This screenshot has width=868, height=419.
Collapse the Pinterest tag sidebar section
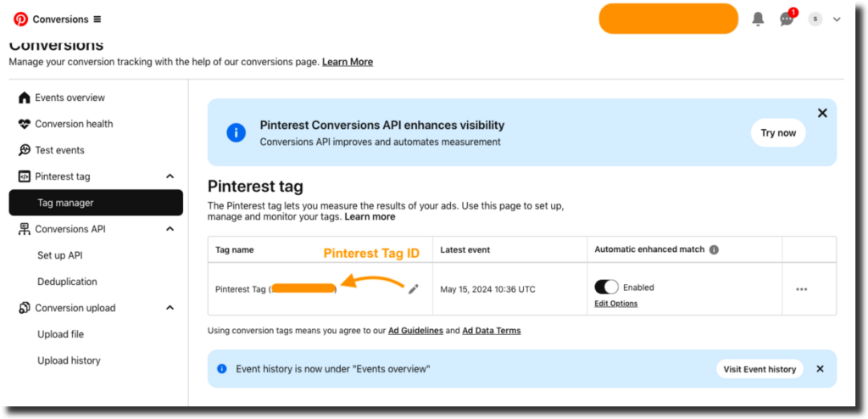(170, 176)
